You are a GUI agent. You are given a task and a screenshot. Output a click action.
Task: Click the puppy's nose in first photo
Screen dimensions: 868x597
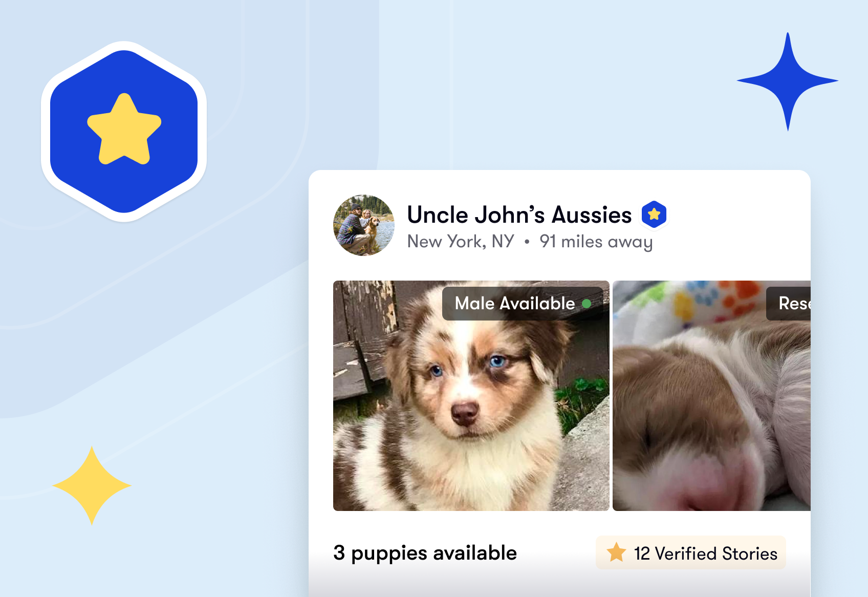(465, 413)
